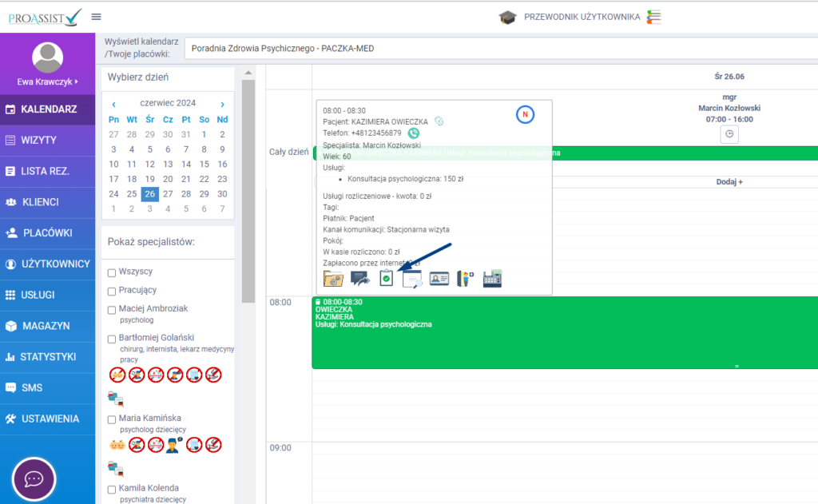Open the facility calendar dropdown
This screenshot has height=504, width=818.
coord(500,49)
